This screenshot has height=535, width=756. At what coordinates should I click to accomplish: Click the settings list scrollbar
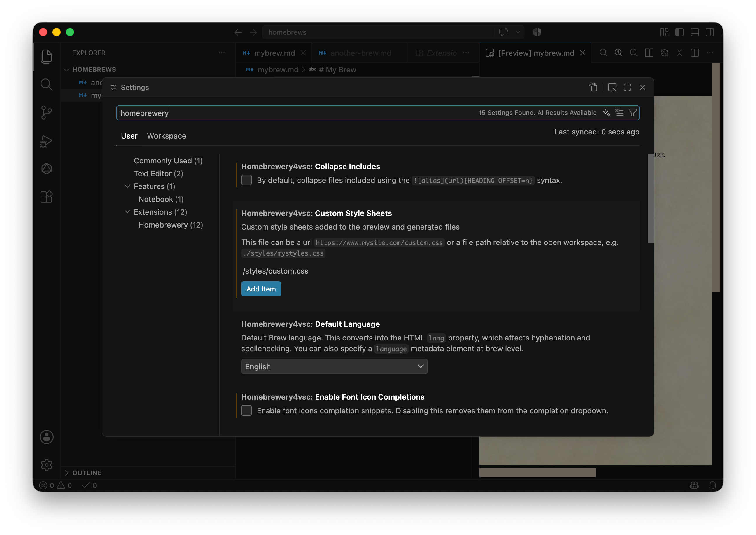(x=650, y=198)
